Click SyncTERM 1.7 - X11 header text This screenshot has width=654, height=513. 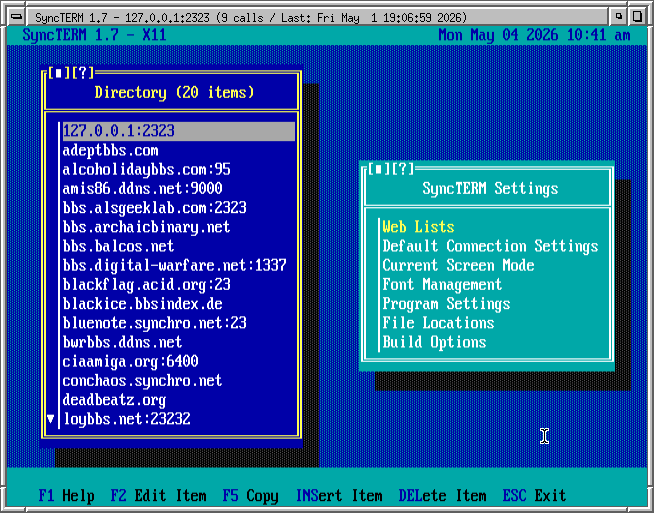(x=94, y=35)
